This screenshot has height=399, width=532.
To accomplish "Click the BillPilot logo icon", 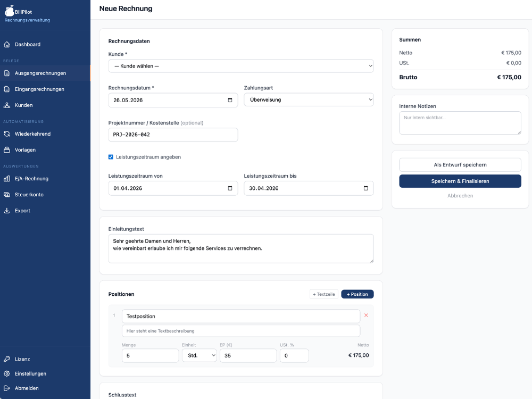I will coord(9,11).
